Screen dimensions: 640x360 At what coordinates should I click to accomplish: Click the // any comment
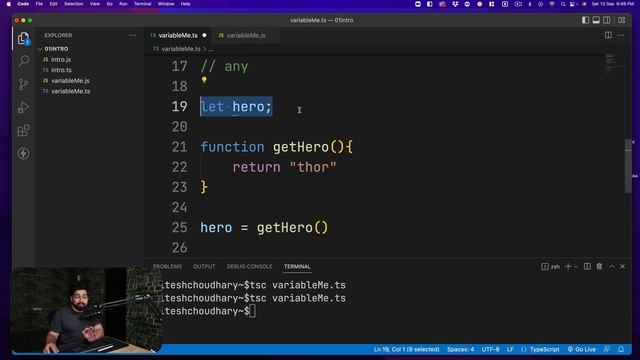coord(224,67)
